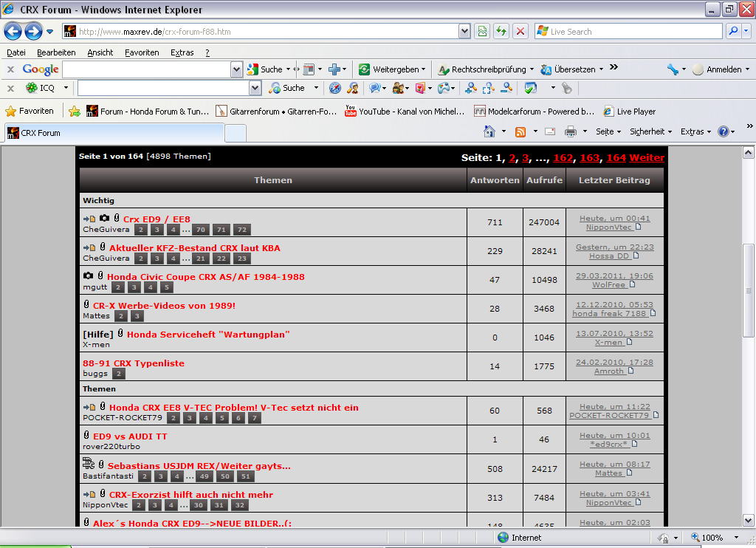Open the Seite command bar dropdown

(608, 131)
